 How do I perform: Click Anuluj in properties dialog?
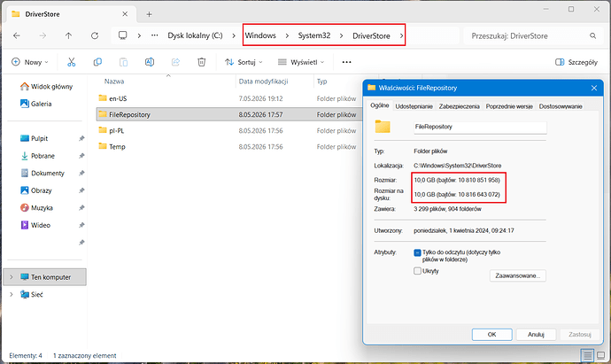pyautogui.click(x=536, y=335)
